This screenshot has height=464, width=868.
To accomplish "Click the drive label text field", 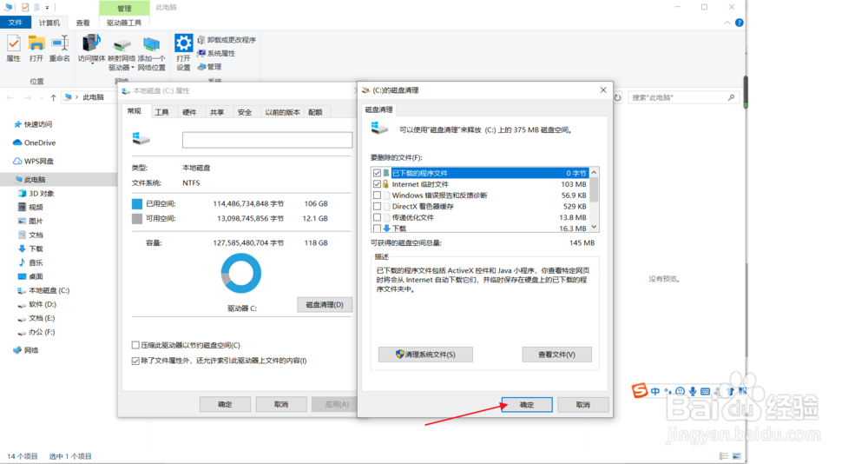I will [x=267, y=140].
